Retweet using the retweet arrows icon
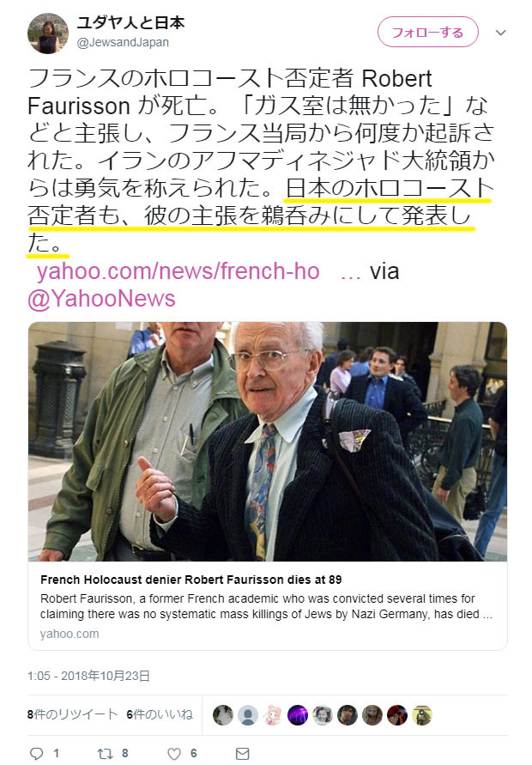 tap(105, 753)
